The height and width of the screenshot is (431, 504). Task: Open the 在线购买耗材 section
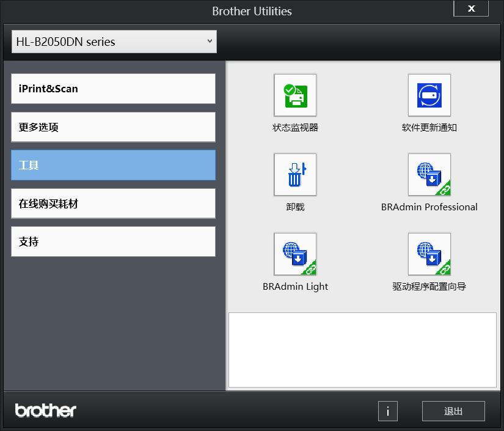[112, 203]
